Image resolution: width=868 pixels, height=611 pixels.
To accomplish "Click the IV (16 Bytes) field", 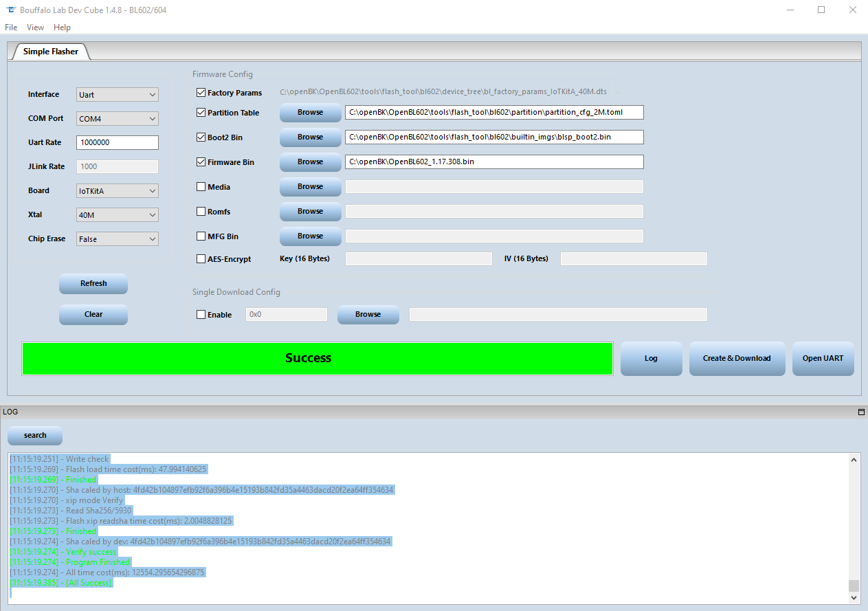I will click(x=634, y=258).
